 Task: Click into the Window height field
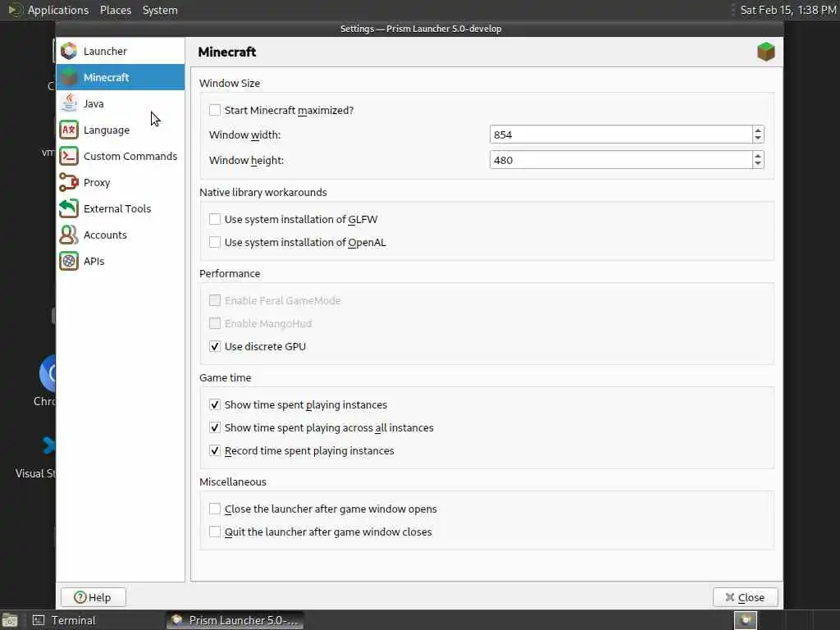tap(621, 160)
